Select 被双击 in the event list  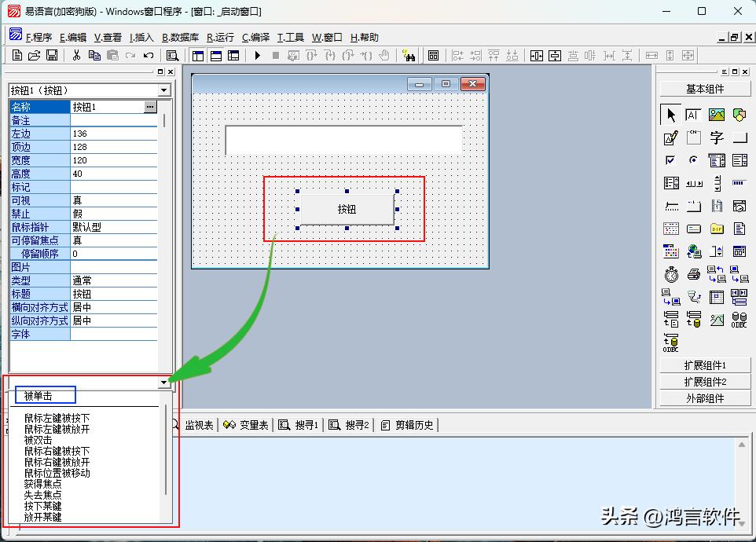[38, 441]
